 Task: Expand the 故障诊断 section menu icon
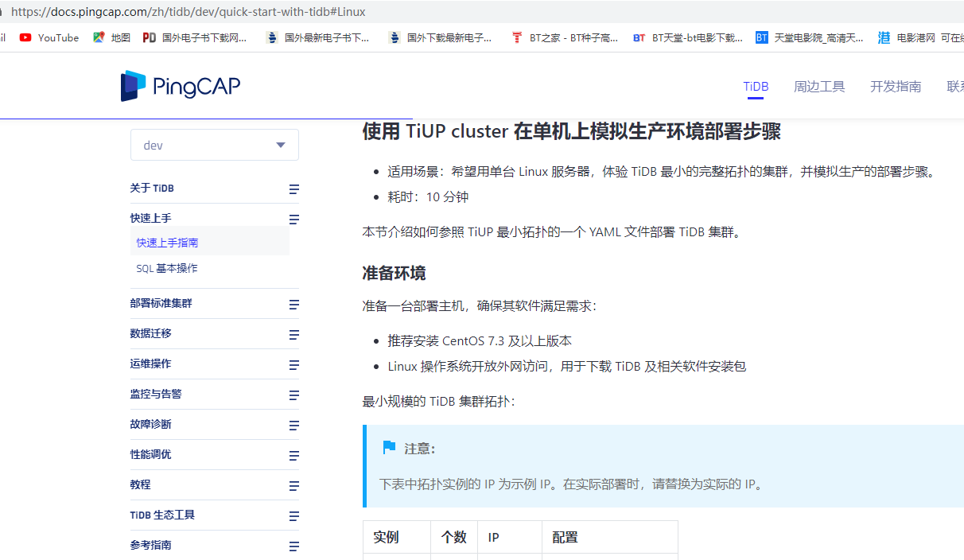click(x=294, y=426)
